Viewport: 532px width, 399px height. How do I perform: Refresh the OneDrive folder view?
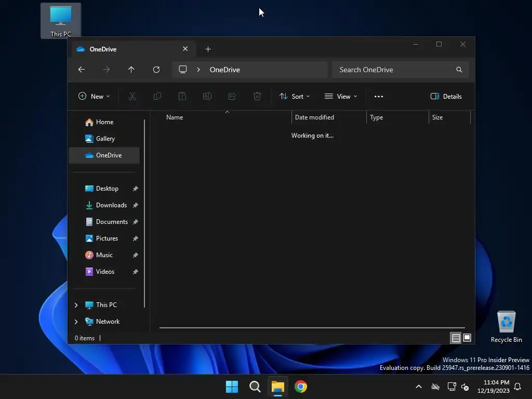click(x=156, y=70)
